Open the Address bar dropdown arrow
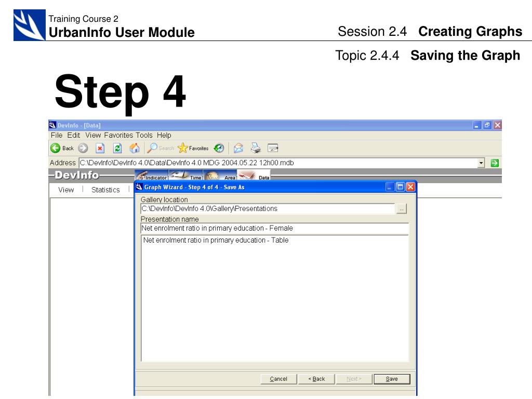This screenshot has width=532, height=399. pyautogui.click(x=481, y=163)
